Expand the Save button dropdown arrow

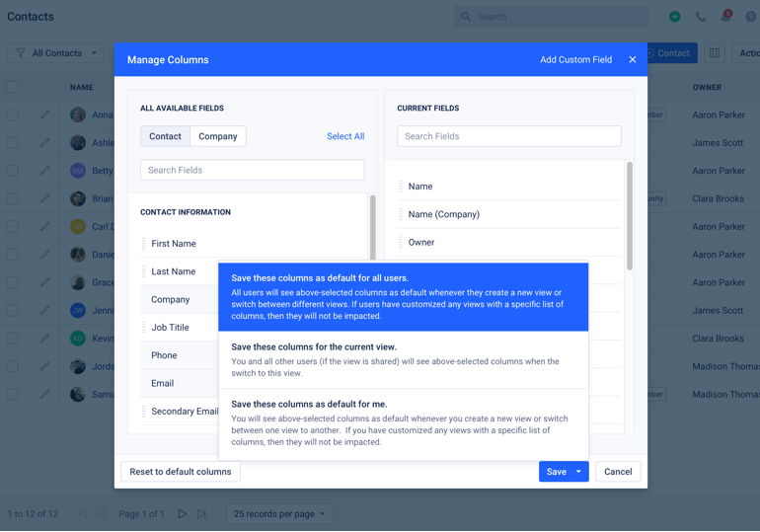(x=579, y=472)
